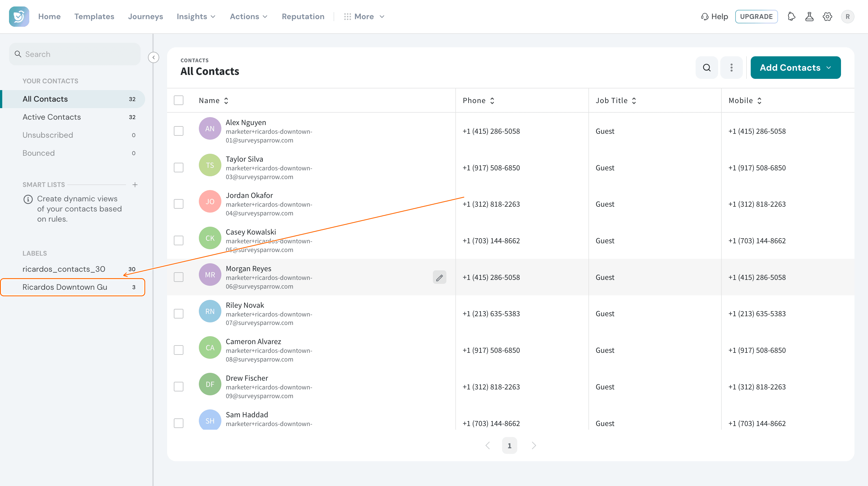Click the UPGRADE button

pos(756,17)
